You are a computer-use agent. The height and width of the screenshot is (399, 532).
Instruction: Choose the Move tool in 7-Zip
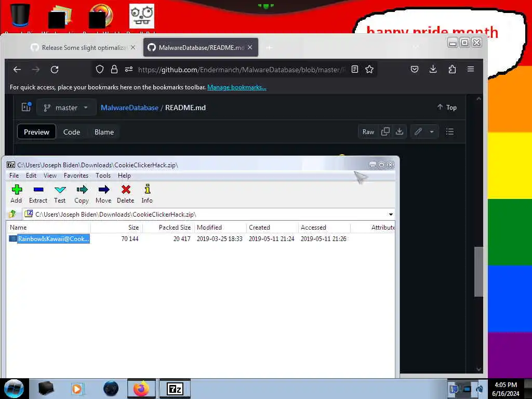click(x=103, y=194)
